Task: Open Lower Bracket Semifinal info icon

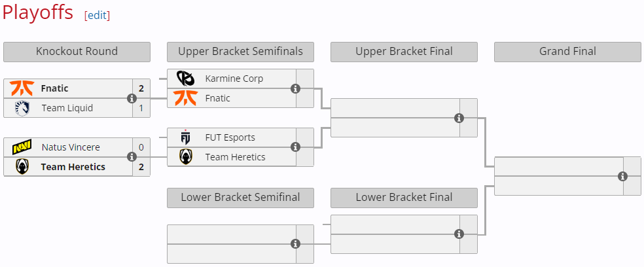Action: click(x=295, y=243)
